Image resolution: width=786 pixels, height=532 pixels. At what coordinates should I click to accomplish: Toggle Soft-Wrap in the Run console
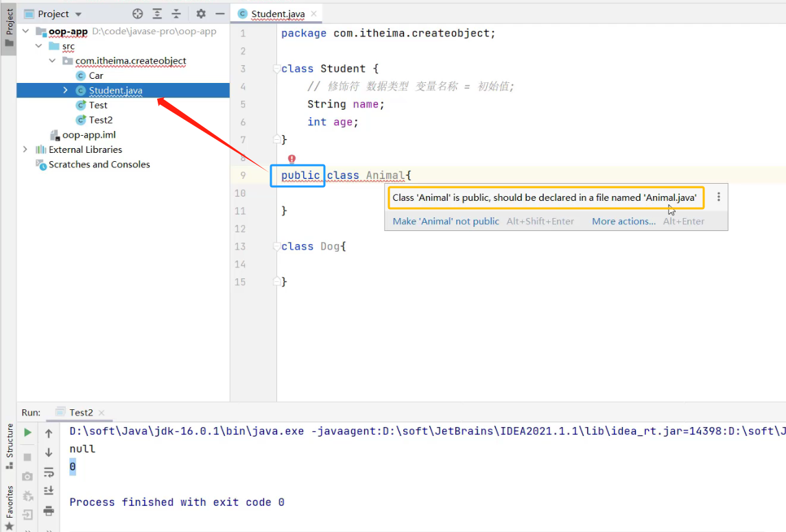coord(49,472)
